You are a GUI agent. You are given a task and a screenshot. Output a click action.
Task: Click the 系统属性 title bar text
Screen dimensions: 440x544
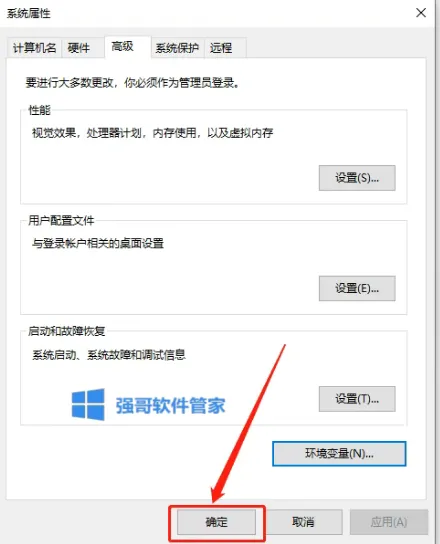tap(29, 14)
